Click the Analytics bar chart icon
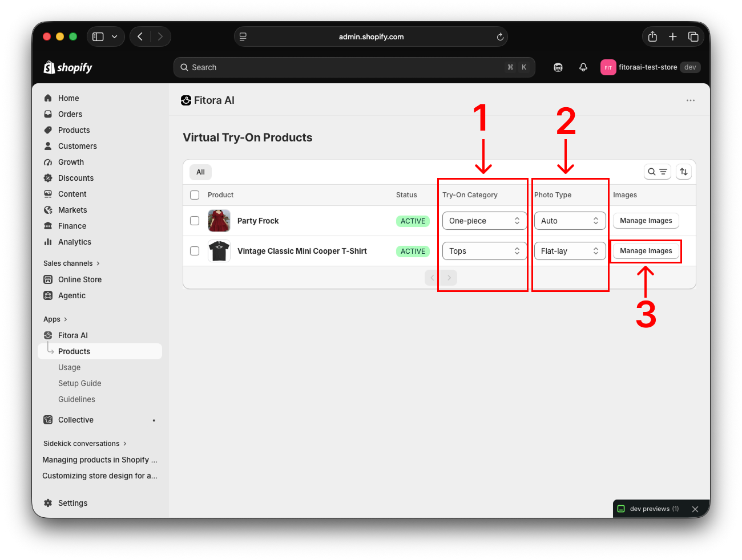Viewport: 742px width, 560px height. tap(48, 242)
